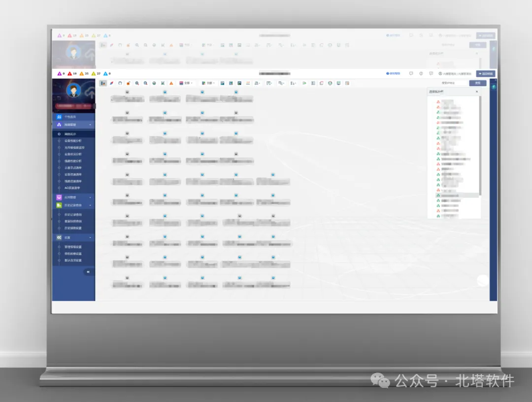Toggle the highlighted topology tree toolbar button
Screen dimensions: 532x402
103,83
